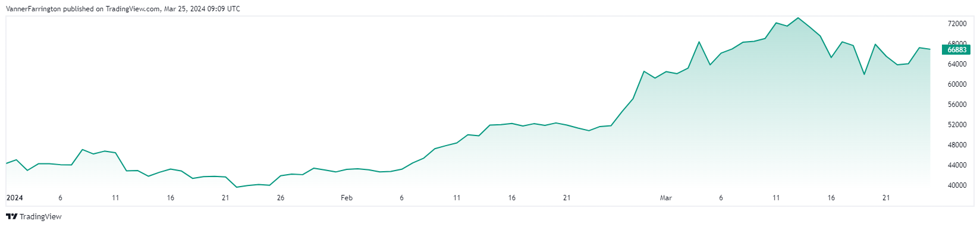Click the current price label 66883
This screenshot has height=227, width=980.
[957, 50]
